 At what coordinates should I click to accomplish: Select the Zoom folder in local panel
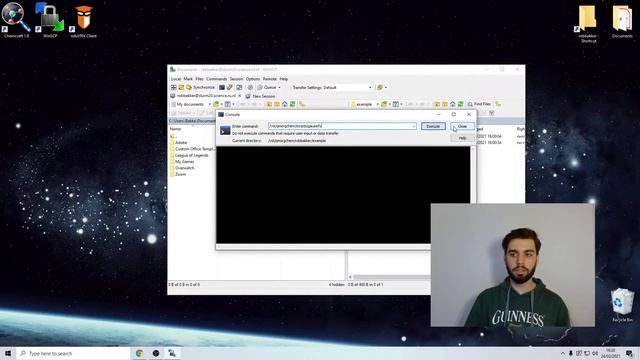[178, 174]
